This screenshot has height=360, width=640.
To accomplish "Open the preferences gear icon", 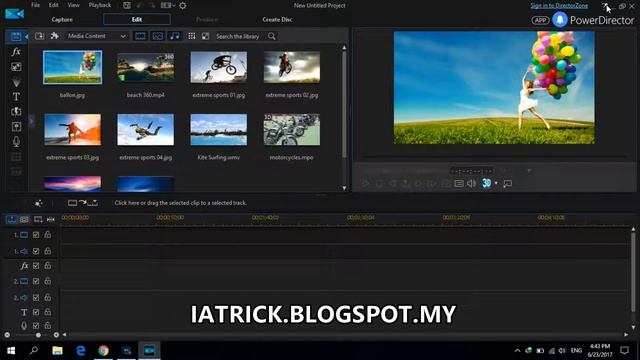I will pyautogui.click(x=183, y=6).
